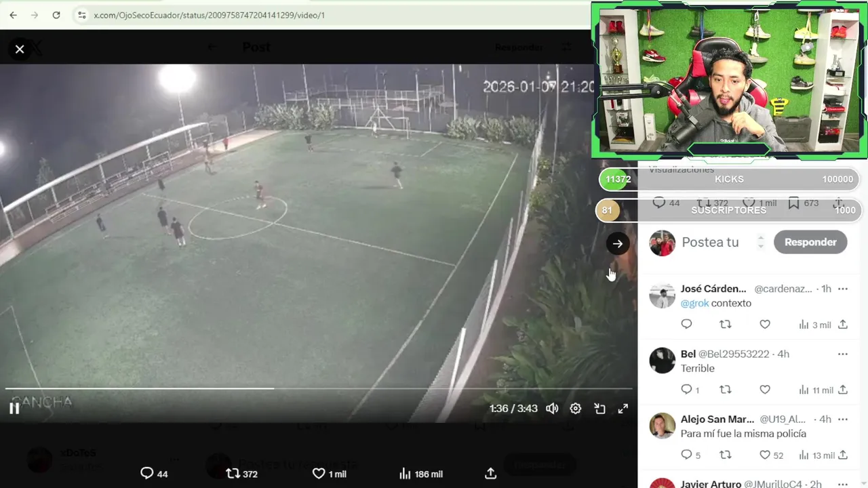Click the "Terrible" comment text

(x=698, y=368)
